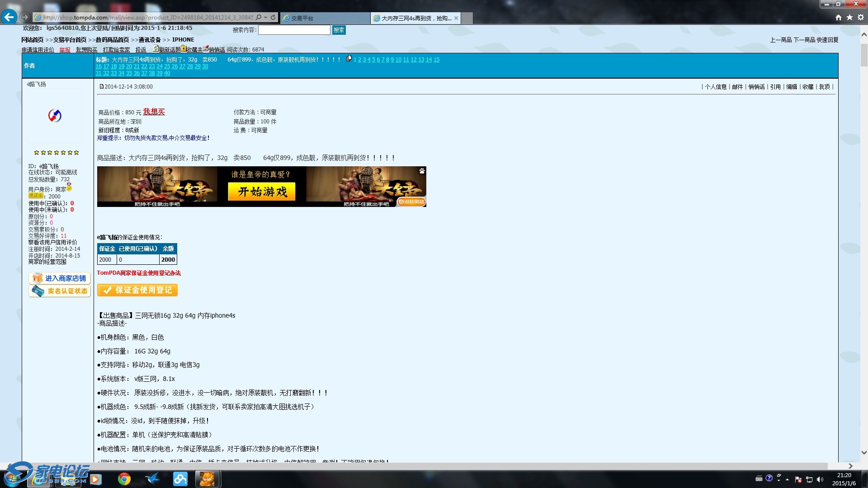The height and width of the screenshot is (488, 868).
Task: Click the paw icon on the game banner
Action: pyautogui.click(x=422, y=171)
